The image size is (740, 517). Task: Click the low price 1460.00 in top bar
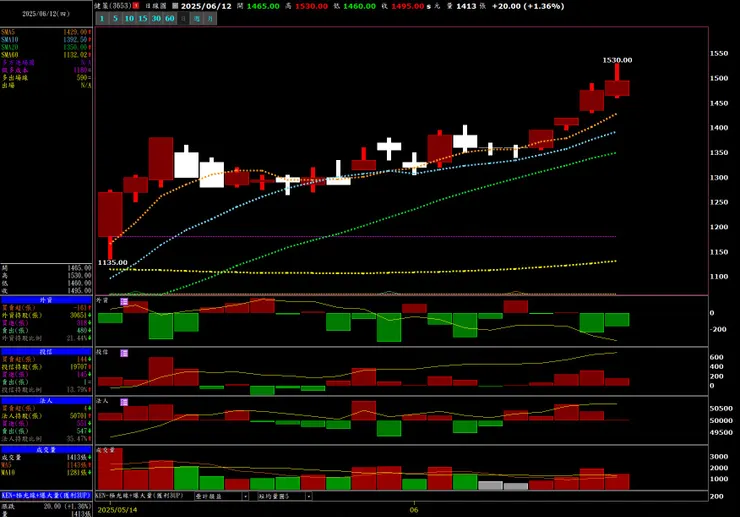pos(360,6)
